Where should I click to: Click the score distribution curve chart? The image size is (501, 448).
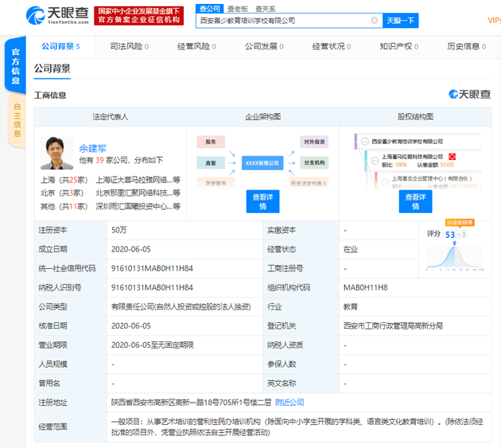[x=455, y=256]
